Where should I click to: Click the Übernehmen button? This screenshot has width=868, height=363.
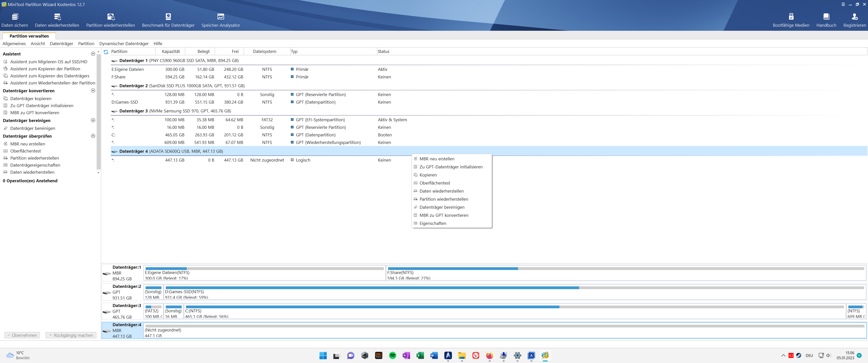click(x=22, y=335)
